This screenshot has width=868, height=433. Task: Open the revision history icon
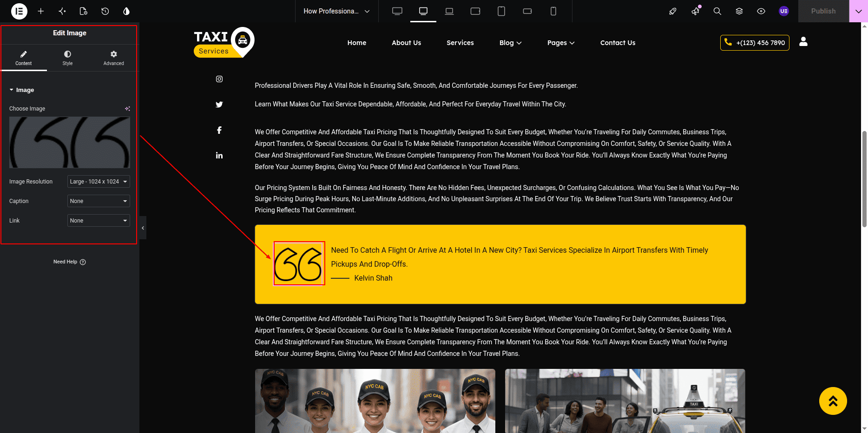(105, 11)
